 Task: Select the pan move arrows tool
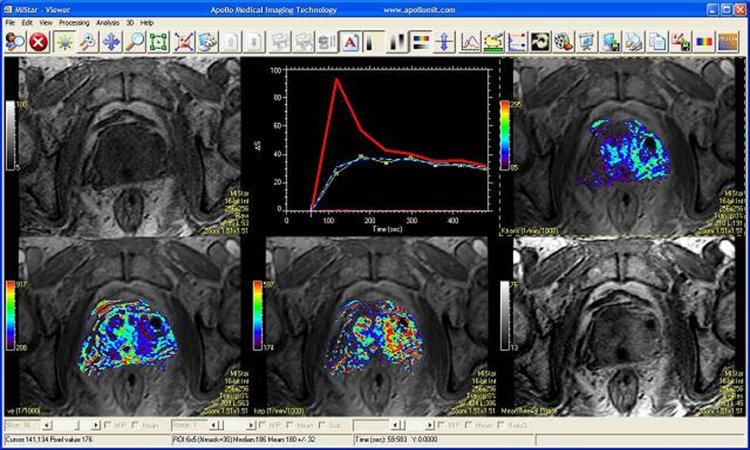point(111,41)
